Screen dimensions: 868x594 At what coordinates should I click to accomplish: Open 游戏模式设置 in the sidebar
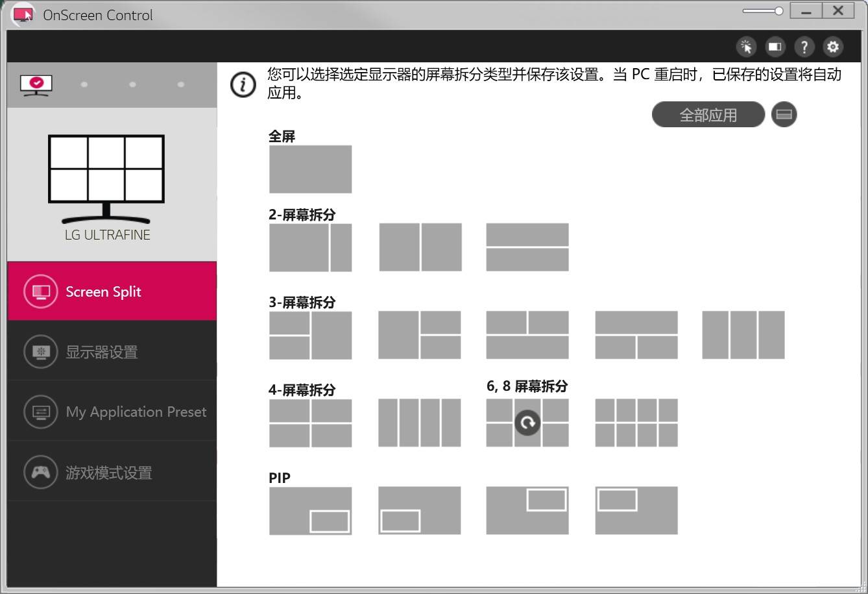pyautogui.click(x=108, y=472)
